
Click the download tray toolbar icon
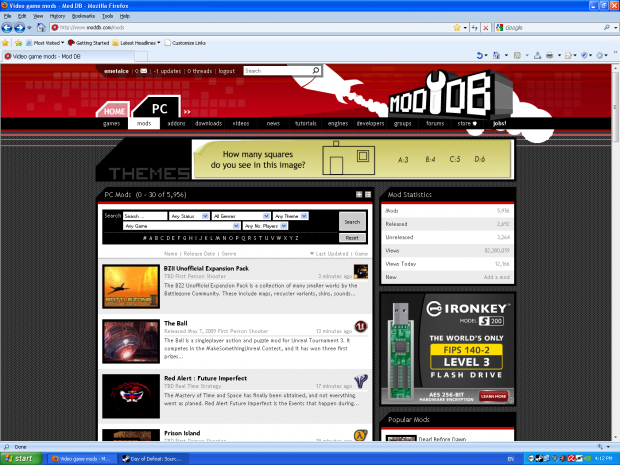pyautogui.click(x=537, y=55)
